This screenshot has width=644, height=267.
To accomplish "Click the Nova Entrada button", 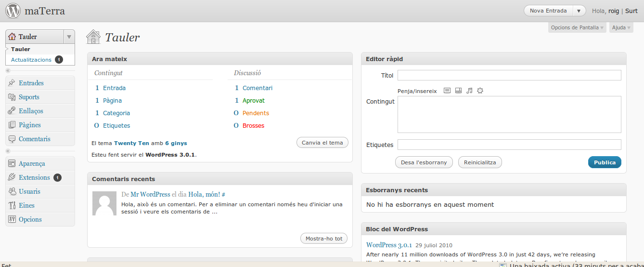I will (x=548, y=11).
